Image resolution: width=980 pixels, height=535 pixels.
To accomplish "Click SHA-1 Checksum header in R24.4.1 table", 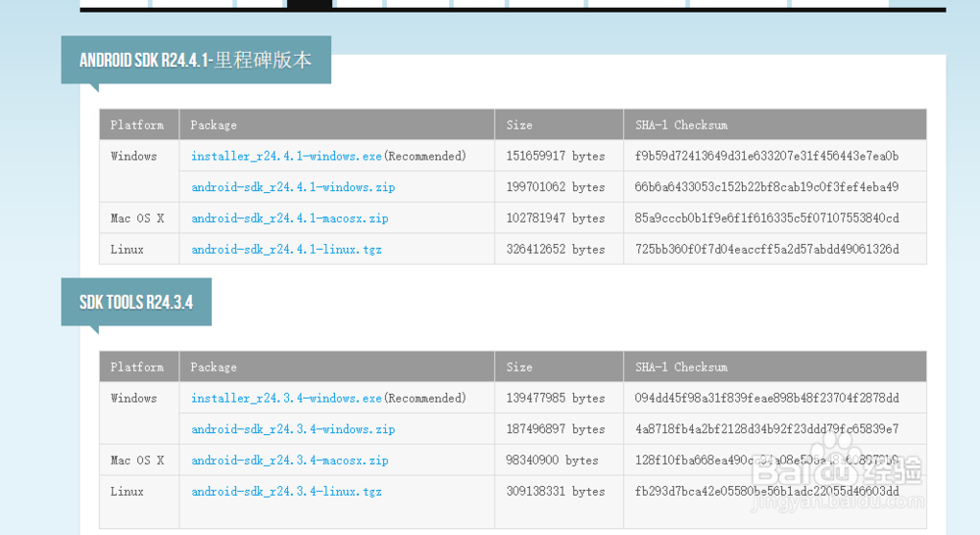I will [775, 125].
